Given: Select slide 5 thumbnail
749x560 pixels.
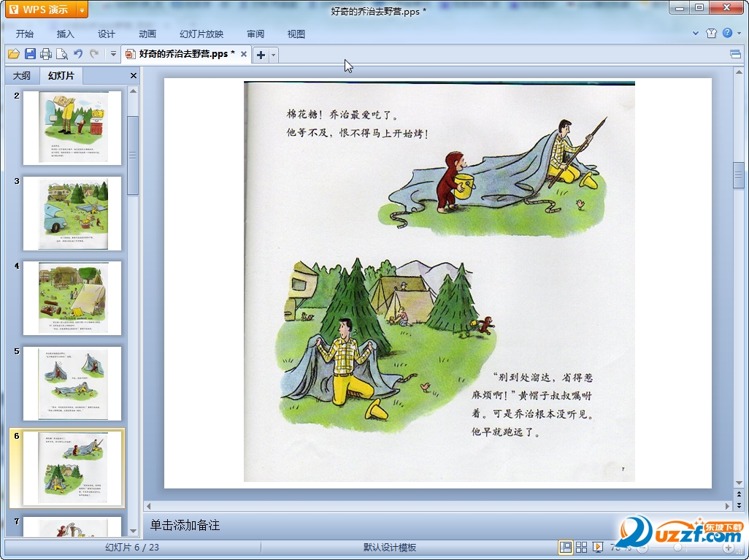Looking at the screenshot, I should coord(72,384).
